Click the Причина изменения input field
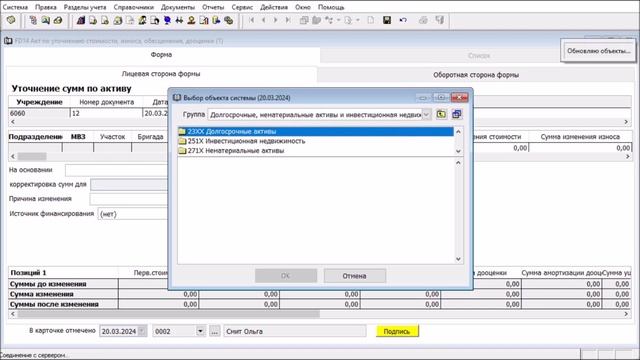640x360 pixels. coord(129,199)
